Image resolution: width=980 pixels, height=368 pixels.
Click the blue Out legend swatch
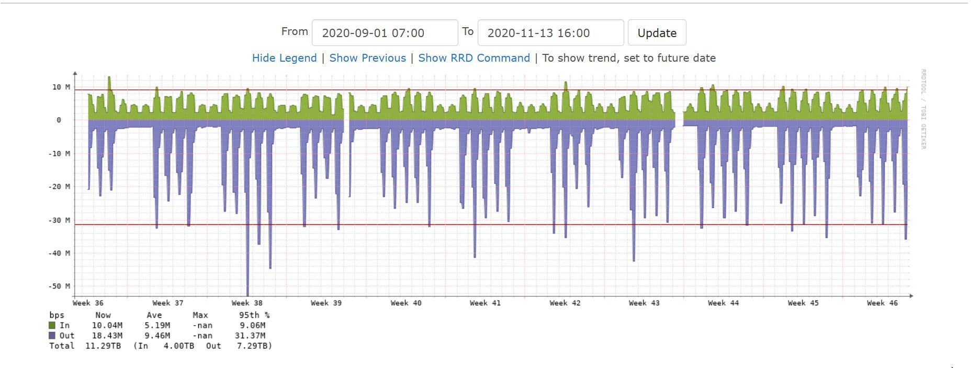[x=52, y=336]
